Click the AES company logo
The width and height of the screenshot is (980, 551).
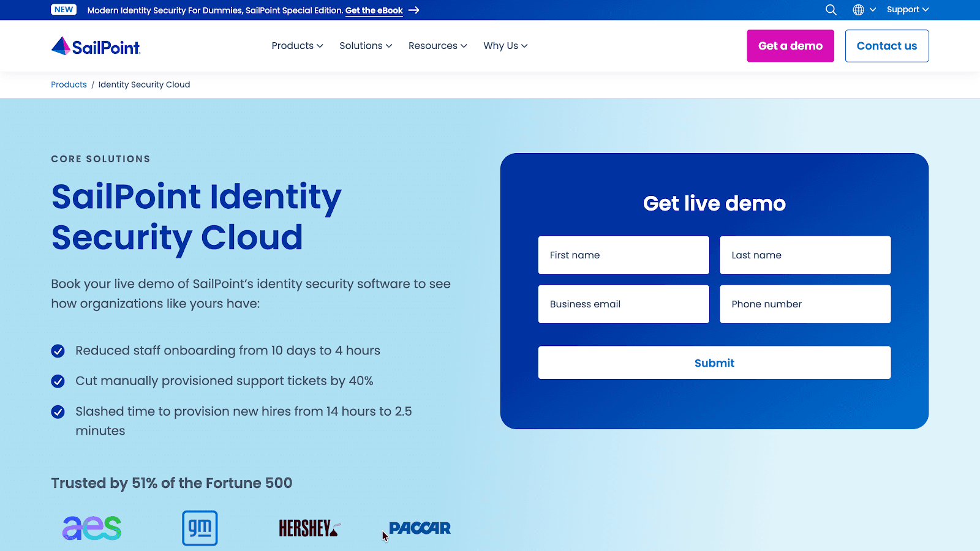pyautogui.click(x=91, y=527)
